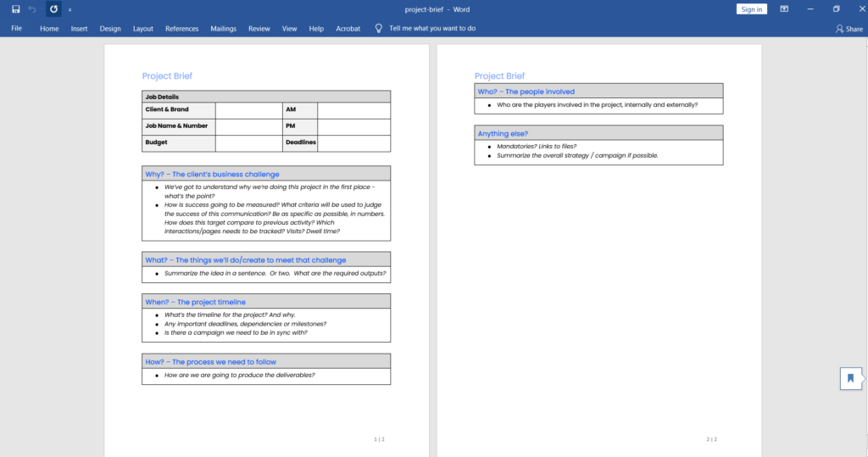Click the Undo arrow icon

[32, 8]
